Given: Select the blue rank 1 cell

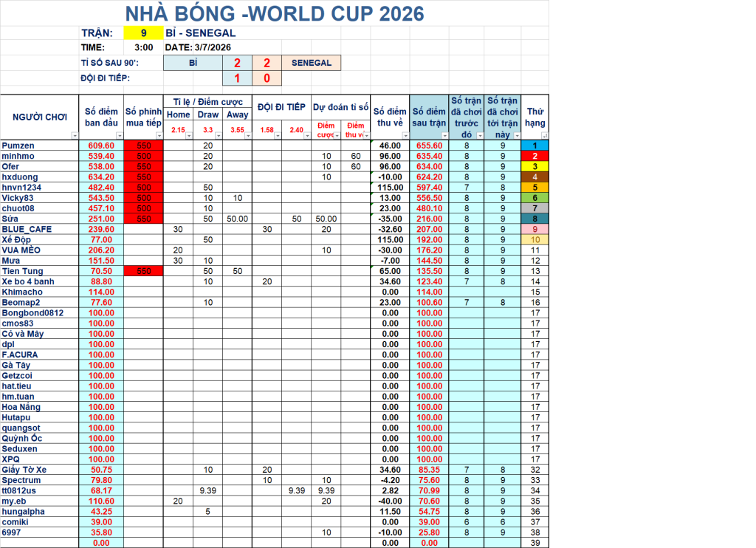Looking at the screenshot, I should [535, 145].
